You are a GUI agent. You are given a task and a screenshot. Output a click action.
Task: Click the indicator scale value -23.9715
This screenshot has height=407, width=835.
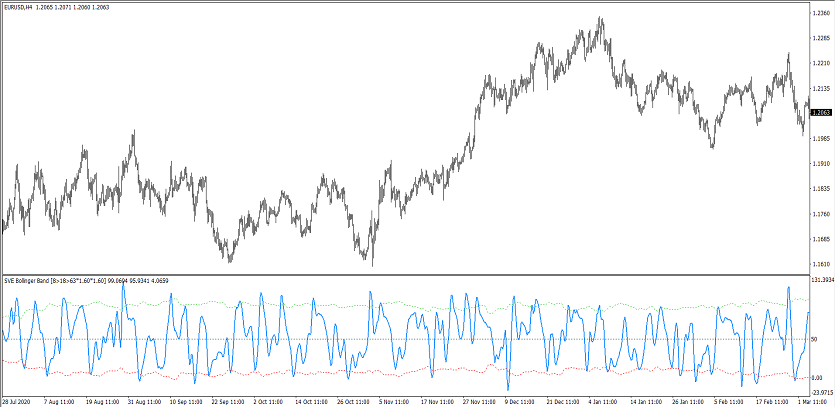(821, 393)
